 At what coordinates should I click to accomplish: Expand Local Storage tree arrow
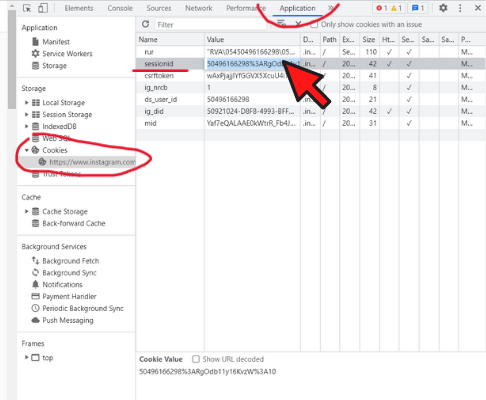click(26, 102)
